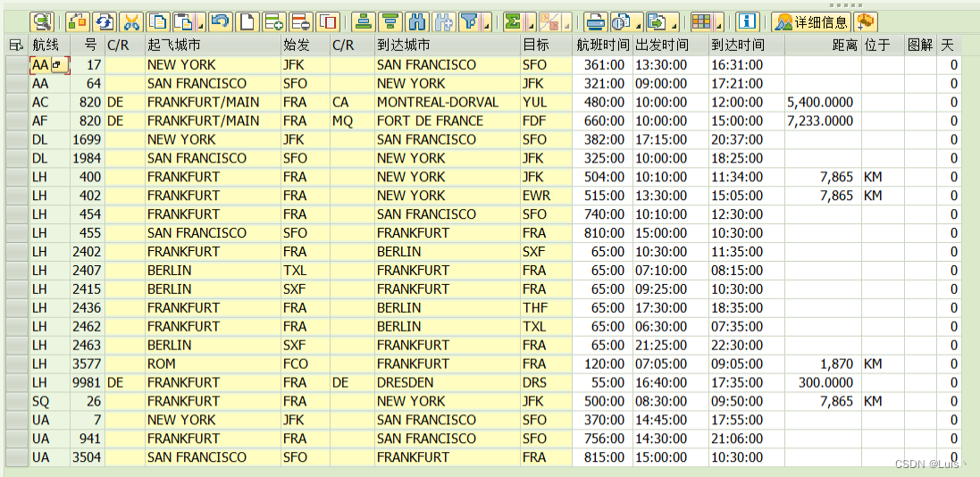Click the MONTREAL-DORVAL cell
Viewport: 980px width, 477px height.
(x=447, y=103)
